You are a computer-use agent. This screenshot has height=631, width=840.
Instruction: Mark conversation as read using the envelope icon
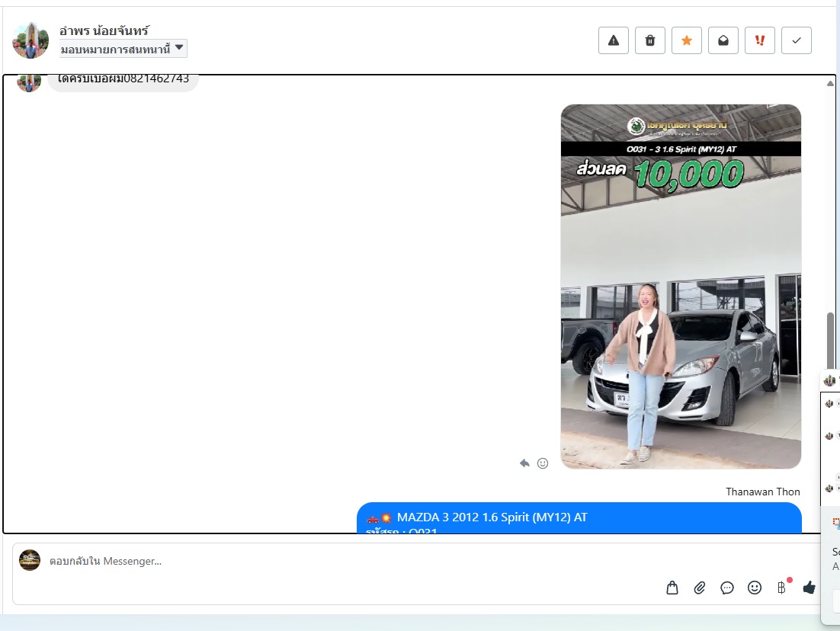point(723,40)
